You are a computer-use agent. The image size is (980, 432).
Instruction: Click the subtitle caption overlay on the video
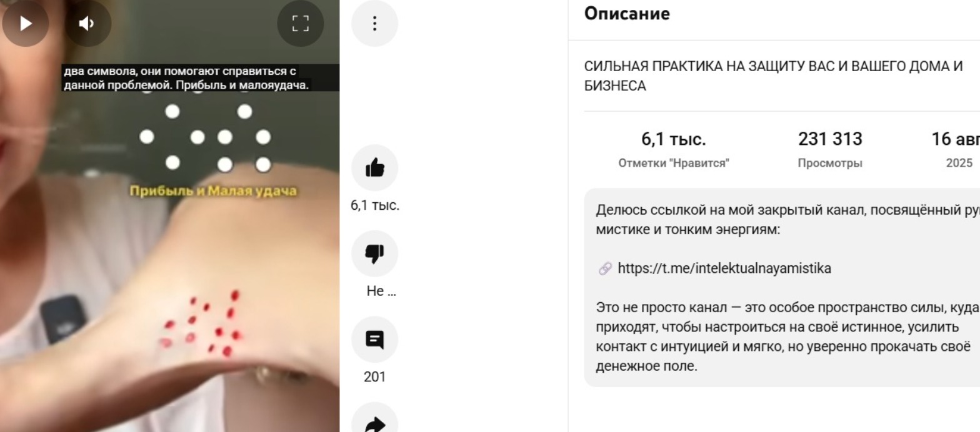point(200,78)
